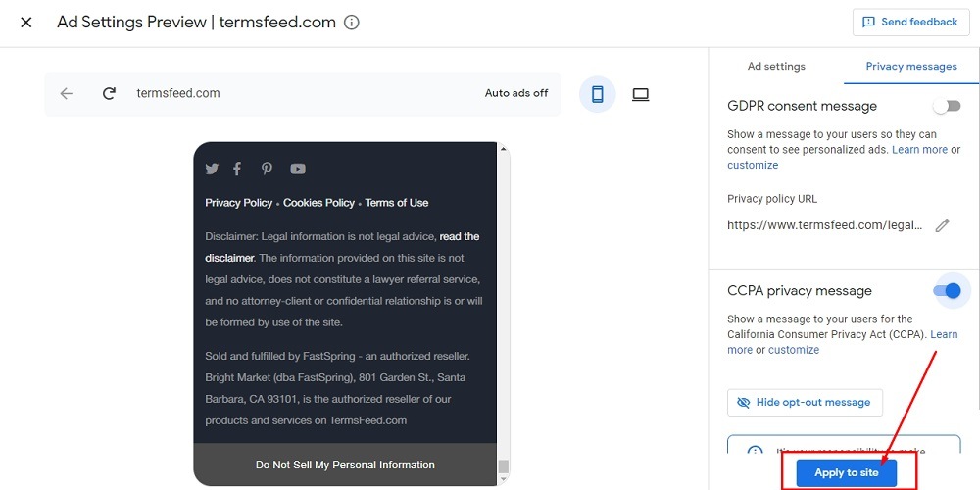Open the info icon beside termsfeed.com title

click(352, 23)
